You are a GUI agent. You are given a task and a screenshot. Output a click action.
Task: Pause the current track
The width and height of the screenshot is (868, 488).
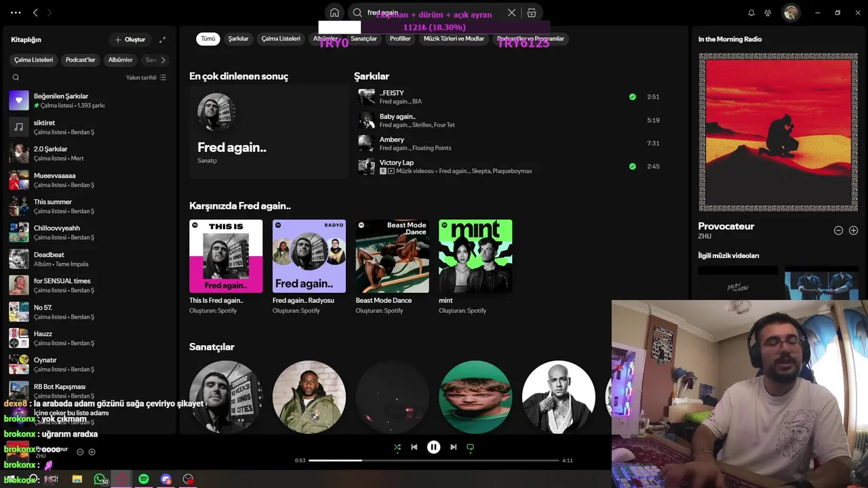[433, 447]
